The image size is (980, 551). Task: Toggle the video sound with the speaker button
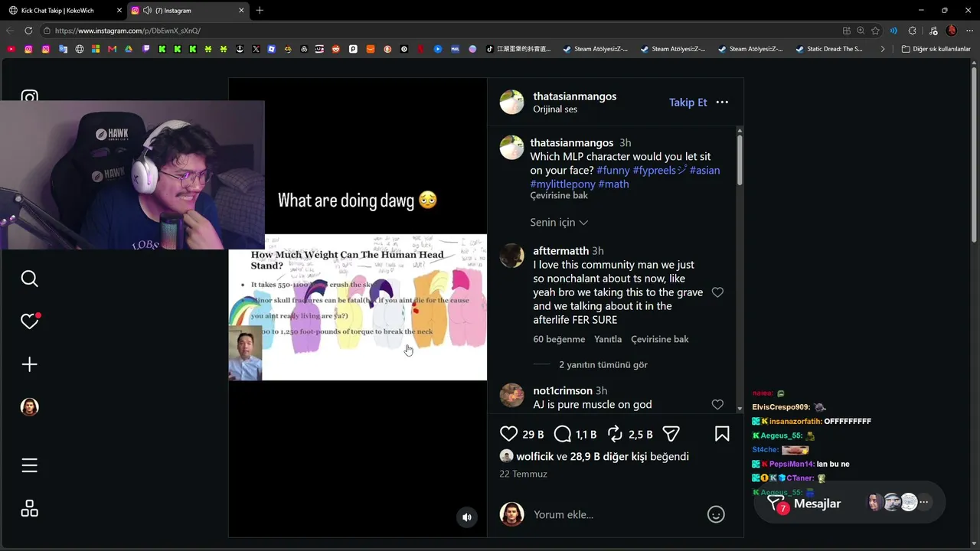[467, 517]
